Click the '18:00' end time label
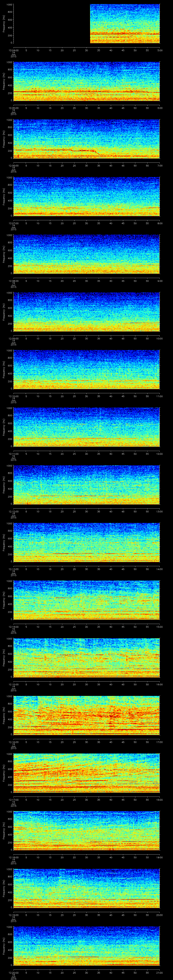Image resolution: width=173 pixels, height=980 pixels. 159,800
